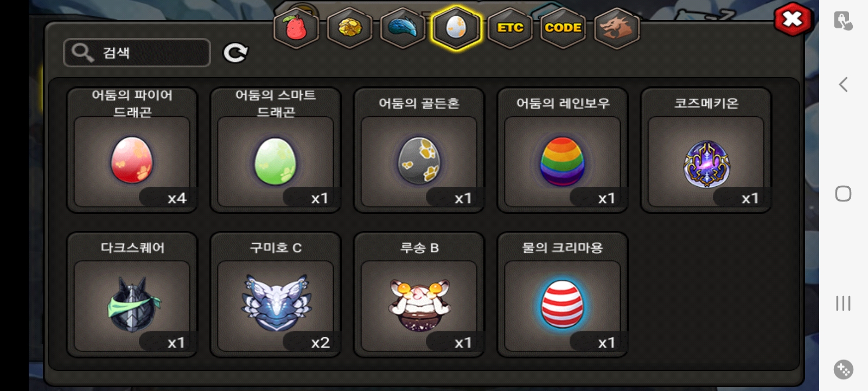
Task: Open the ETC items tab
Action: pos(509,28)
